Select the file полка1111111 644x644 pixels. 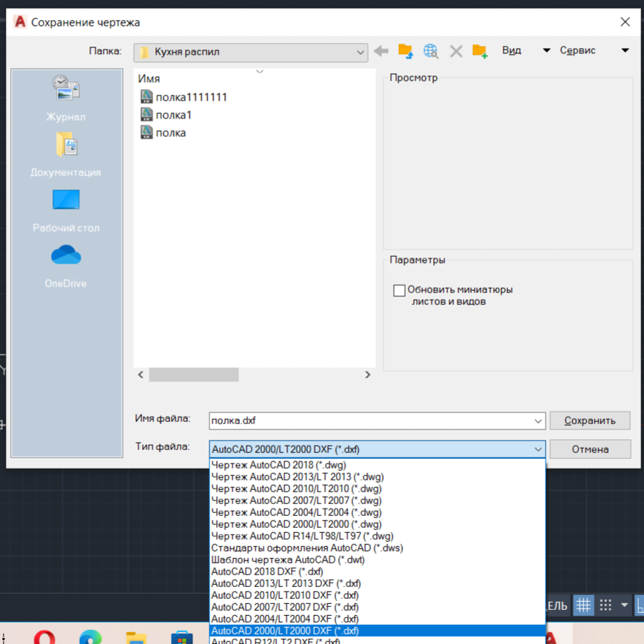click(184, 97)
